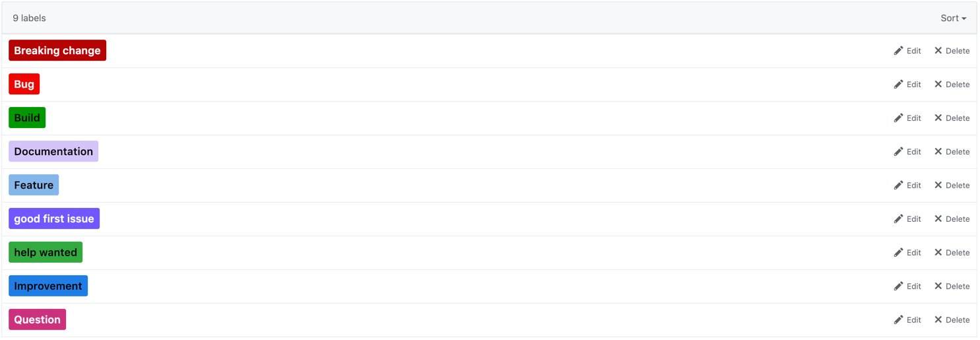Open the blue Improvement label
980x340 pixels.
48,287
